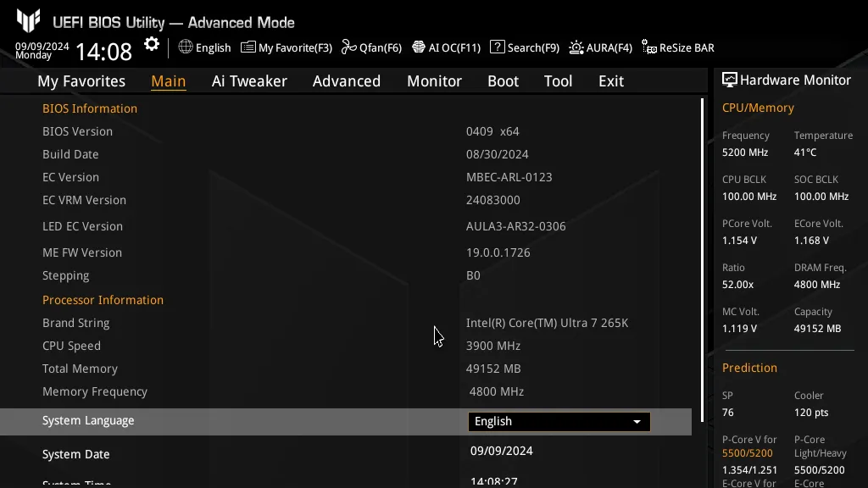The width and height of the screenshot is (868, 488).
Task: Open the Exit menu
Action: click(610, 80)
